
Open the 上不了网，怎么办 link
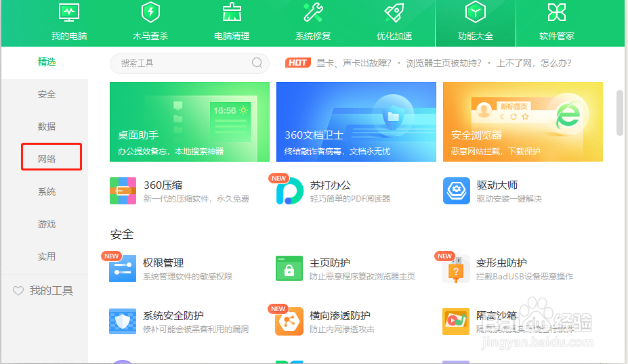tap(535, 63)
